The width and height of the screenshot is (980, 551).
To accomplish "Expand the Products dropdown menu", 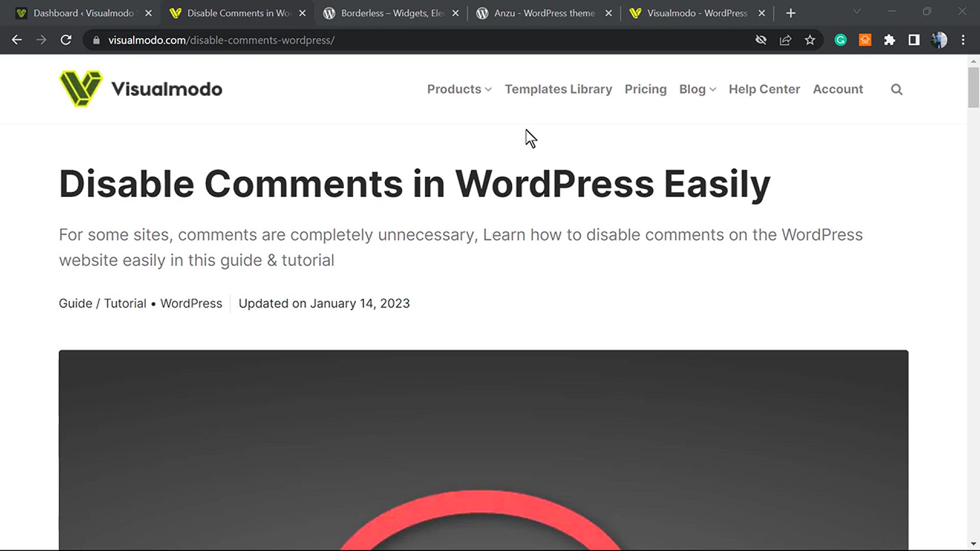I will pos(459,89).
